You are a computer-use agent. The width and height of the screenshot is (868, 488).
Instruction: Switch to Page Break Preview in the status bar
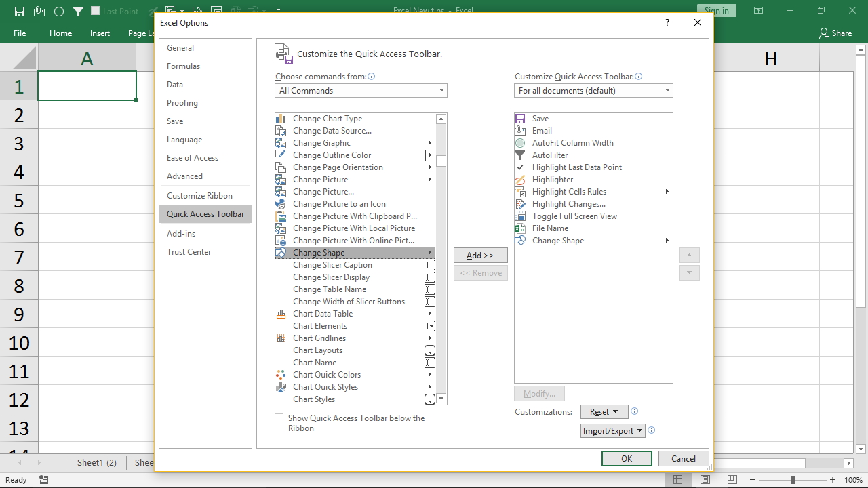tap(733, 480)
